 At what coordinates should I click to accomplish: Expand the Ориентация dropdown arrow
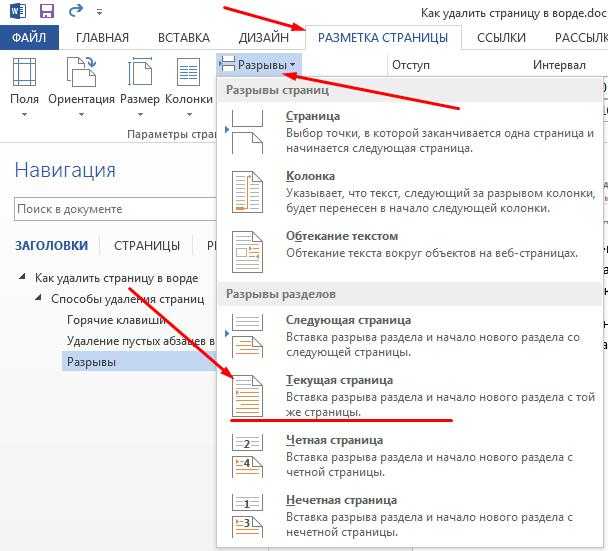point(81,114)
